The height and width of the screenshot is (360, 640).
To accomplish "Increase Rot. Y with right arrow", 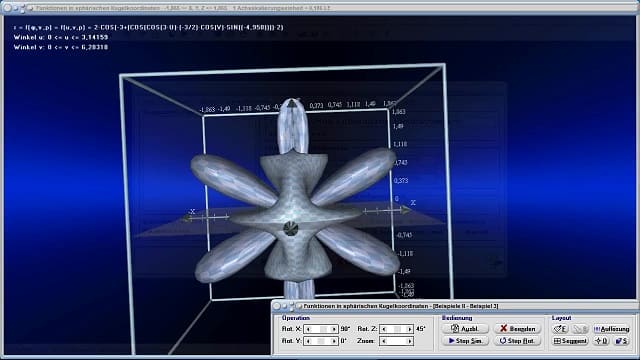I will click(334, 341).
